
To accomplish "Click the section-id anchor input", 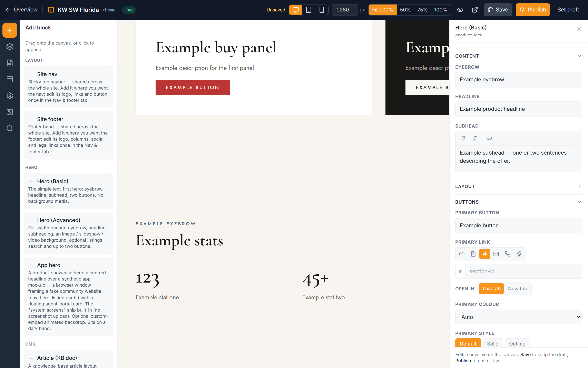I will pyautogui.click(x=523, y=271).
